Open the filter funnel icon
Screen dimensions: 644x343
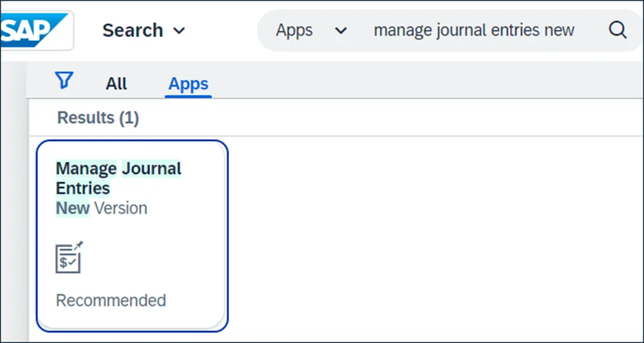coord(64,80)
